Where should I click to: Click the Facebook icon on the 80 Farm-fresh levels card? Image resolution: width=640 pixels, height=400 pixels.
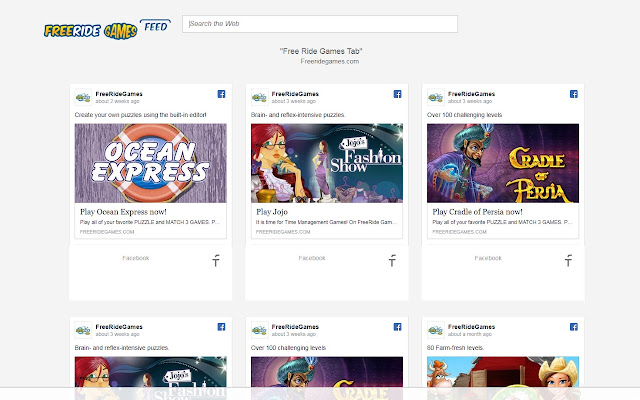(x=573, y=327)
